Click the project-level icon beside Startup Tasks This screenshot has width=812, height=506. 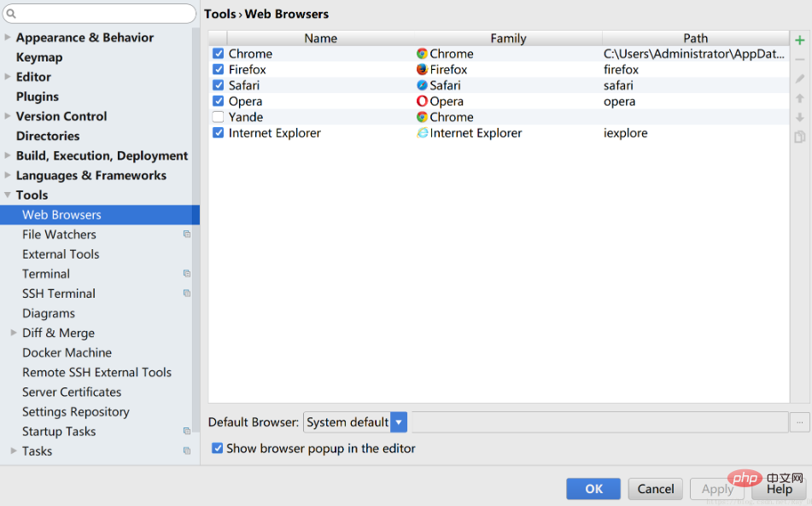point(187,431)
